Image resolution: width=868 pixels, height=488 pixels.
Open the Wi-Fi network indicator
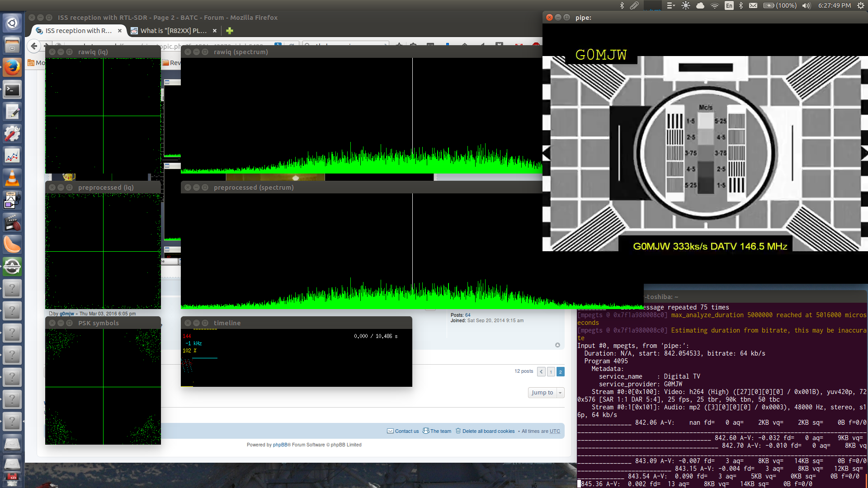pyautogui.click(x=714, y=5)
